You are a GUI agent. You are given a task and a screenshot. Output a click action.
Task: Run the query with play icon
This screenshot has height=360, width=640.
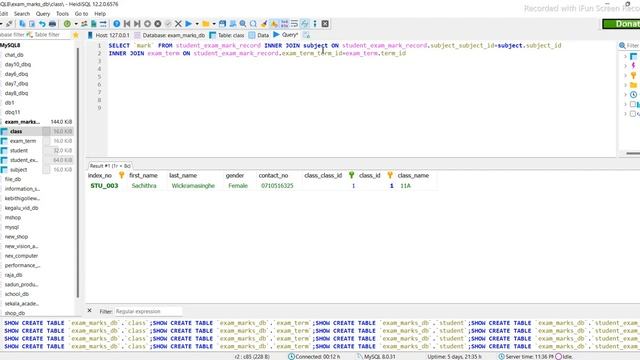[x=189, y=24]
